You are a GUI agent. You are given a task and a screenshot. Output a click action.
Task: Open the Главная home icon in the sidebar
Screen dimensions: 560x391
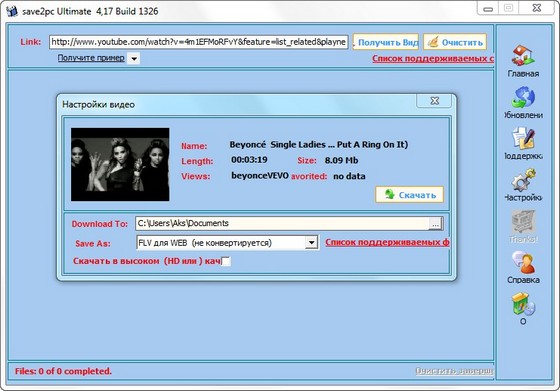[x=523, y=56]
